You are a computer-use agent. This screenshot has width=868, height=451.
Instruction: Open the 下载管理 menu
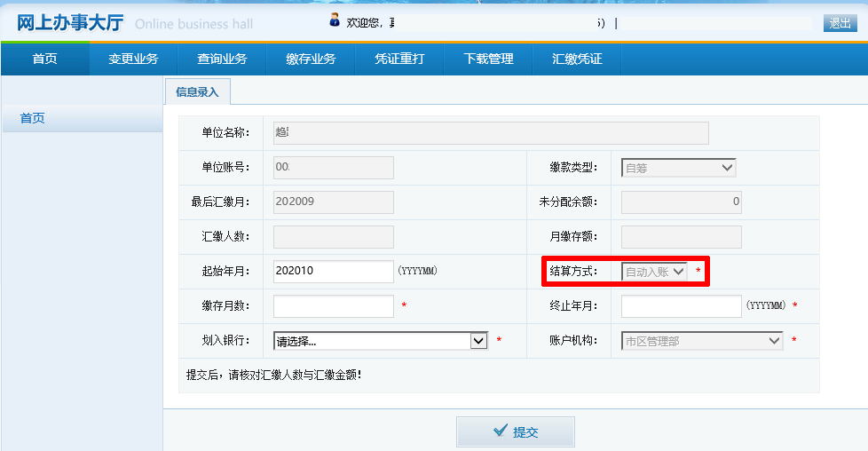click(x=488, y=59)
